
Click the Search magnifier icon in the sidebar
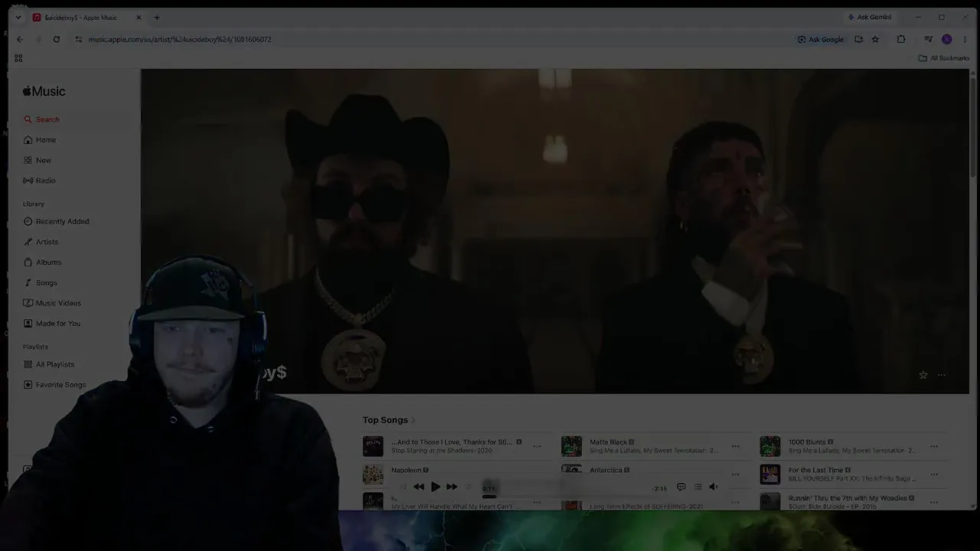click(x=28, y=119)
